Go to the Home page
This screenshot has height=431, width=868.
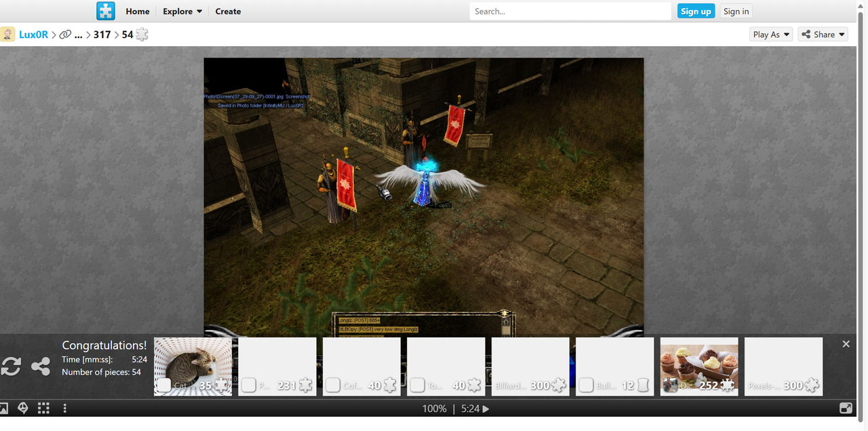(x=138, y=12)
